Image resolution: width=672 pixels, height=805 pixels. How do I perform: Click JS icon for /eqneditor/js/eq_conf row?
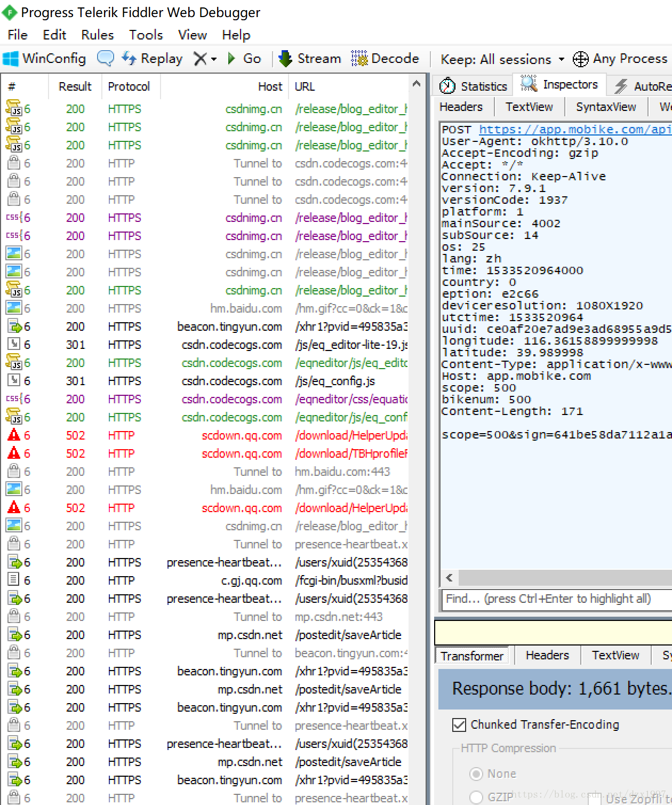(x=14, y=417)
